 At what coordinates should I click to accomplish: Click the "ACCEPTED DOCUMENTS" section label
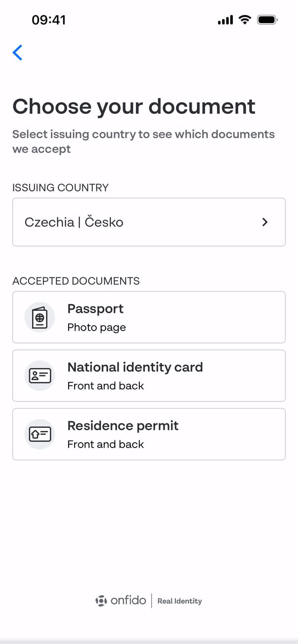[x=76, y=281]
